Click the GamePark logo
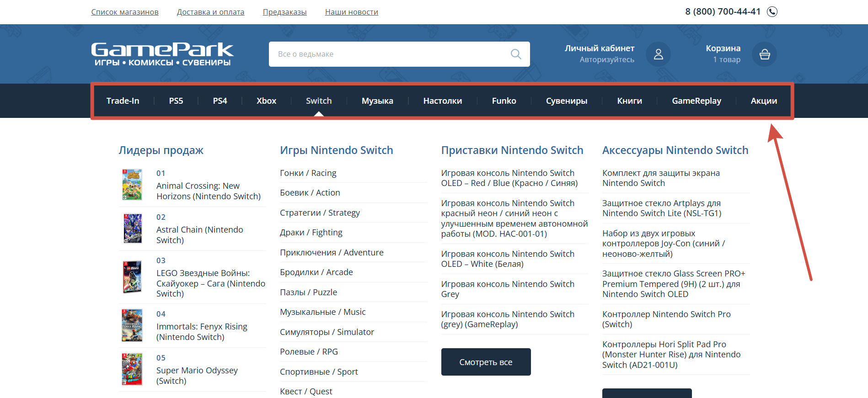The image size is (868, 398). pyautogui.click(x=162, y=54)
